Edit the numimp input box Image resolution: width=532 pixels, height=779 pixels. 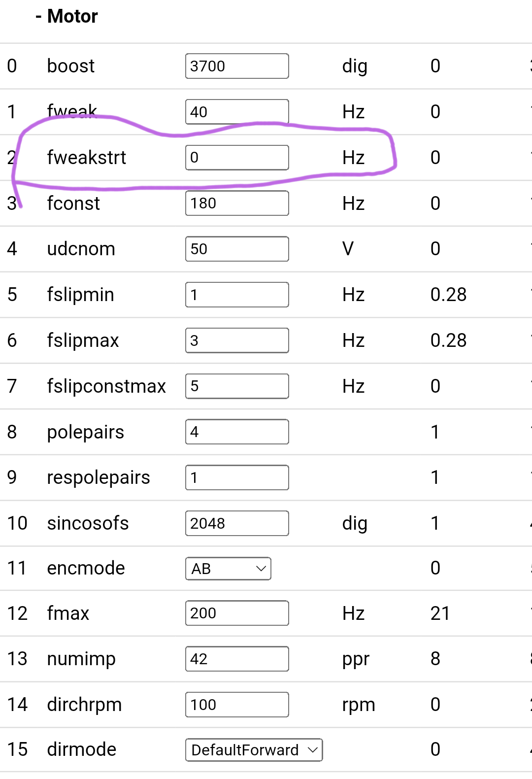[237, 659]
